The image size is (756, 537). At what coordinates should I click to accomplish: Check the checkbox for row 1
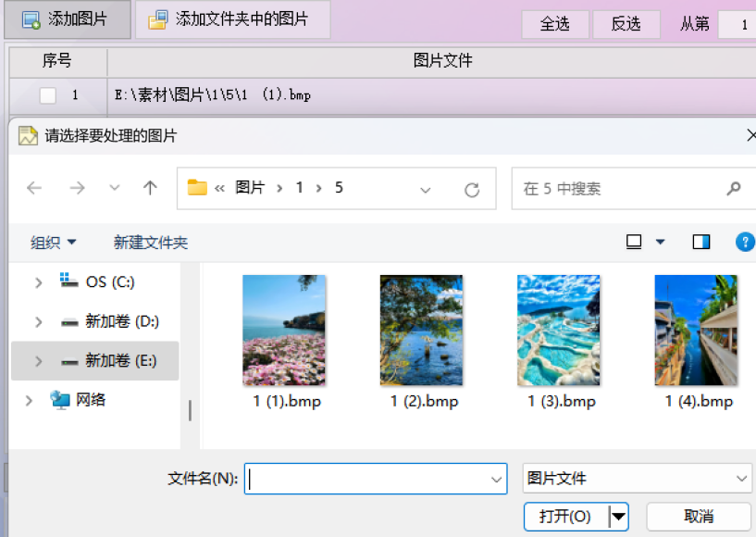coord(48,95)
